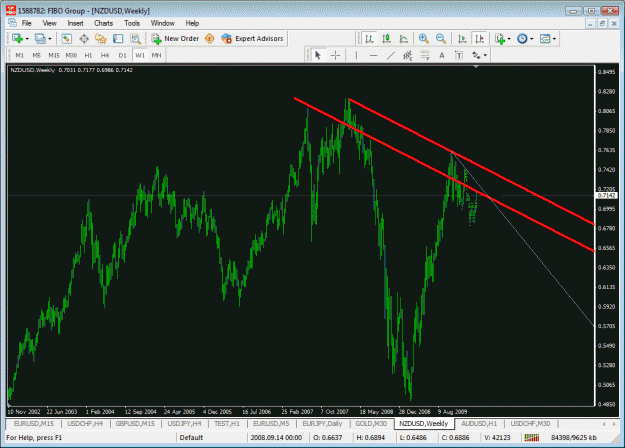Switch timeframe to H4

click(x=105, y=55)
